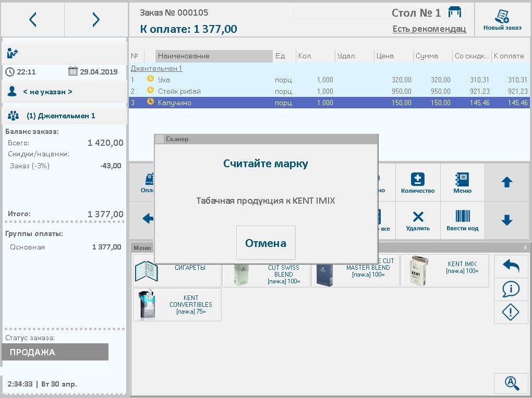This screenshot has width=532, height=398.
Task: Click the info icon in menu panel
Action: click(511, 289)
